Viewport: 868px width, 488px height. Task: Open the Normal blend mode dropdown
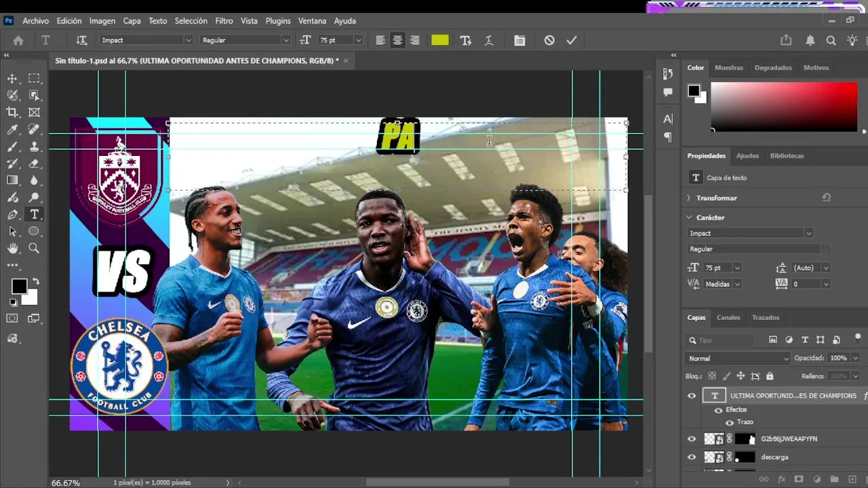(x=737, y=359)
